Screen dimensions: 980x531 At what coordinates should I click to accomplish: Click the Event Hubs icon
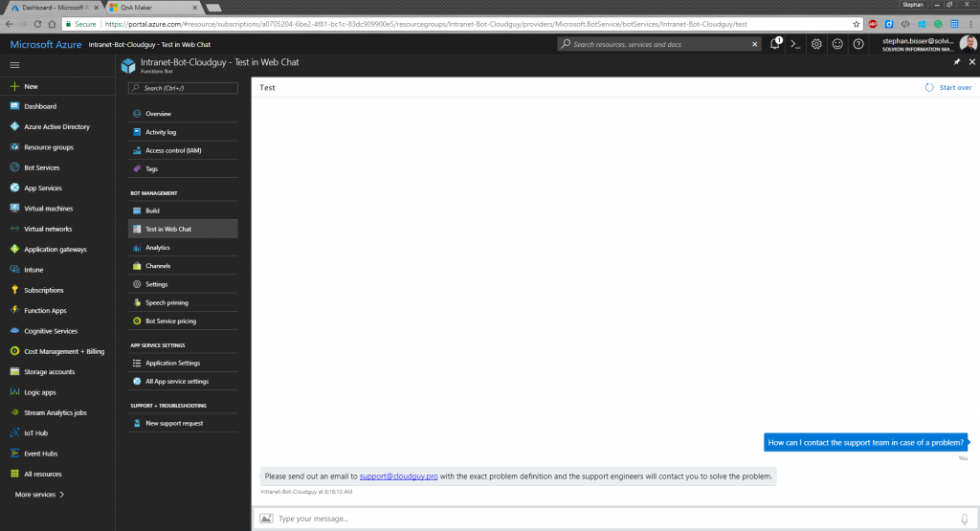pos(14,454)
